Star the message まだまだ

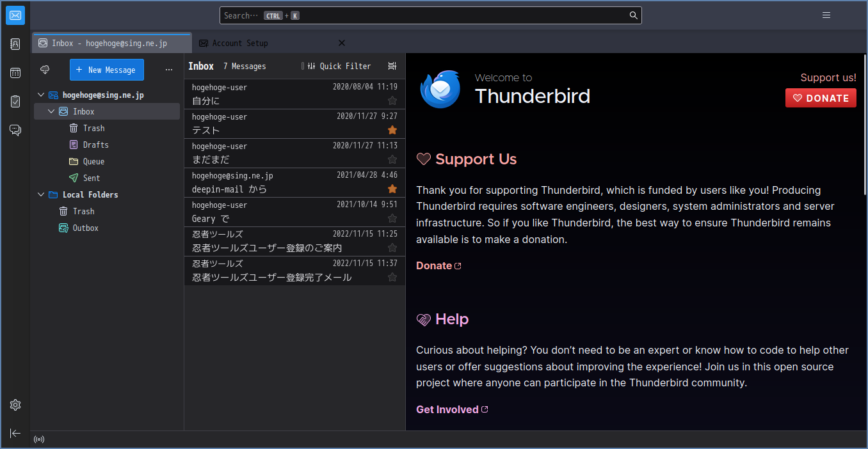[392, 159]
